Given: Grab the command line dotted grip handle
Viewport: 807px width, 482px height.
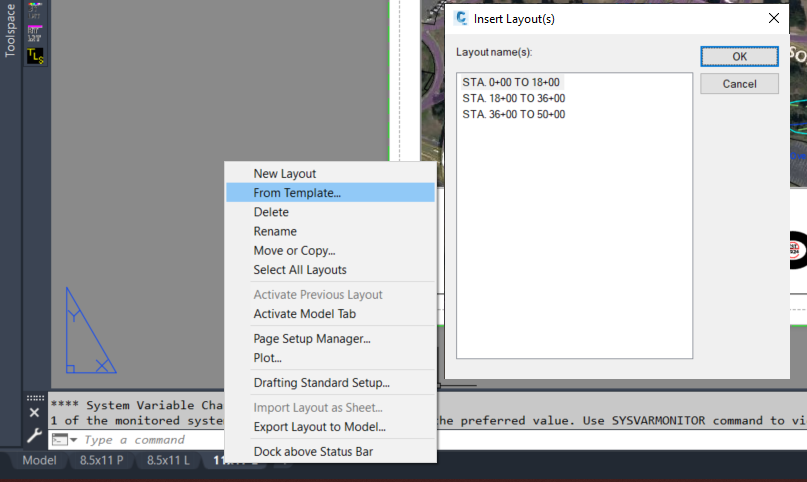Looking at the screenshot, I should pyautogui.click(x=35, y=398).
